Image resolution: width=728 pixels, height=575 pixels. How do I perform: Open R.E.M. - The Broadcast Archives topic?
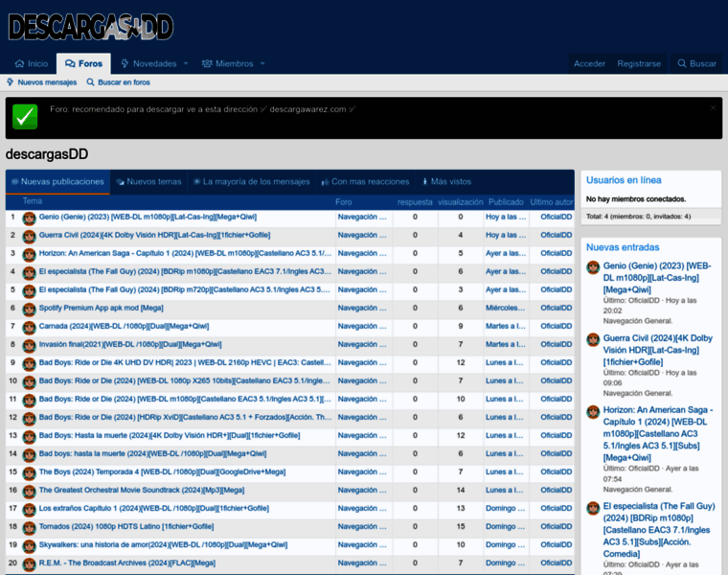[127, 563]
